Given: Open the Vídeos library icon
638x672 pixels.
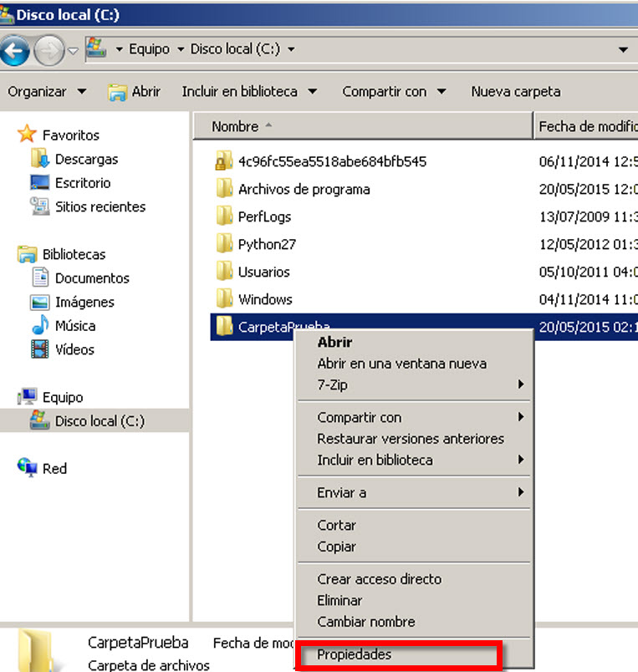Looking at the screenshot, I should coord(39,350).
